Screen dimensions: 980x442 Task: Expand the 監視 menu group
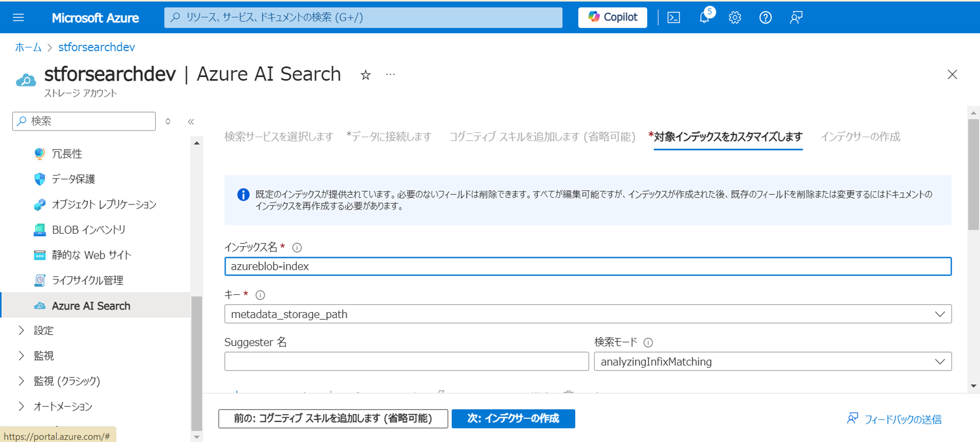(x=21, y=356)
